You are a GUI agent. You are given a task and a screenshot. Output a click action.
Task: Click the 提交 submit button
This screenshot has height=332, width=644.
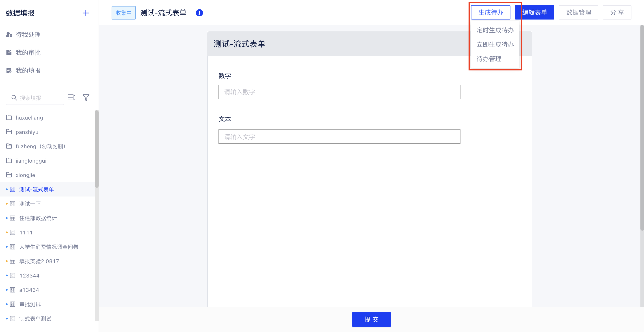[x=371, y=319]
